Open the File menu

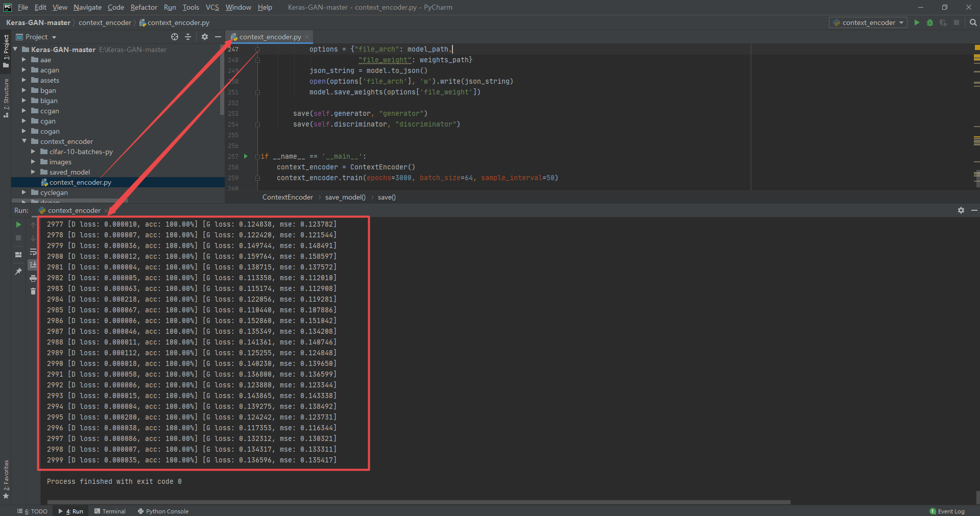click(23, 7)
